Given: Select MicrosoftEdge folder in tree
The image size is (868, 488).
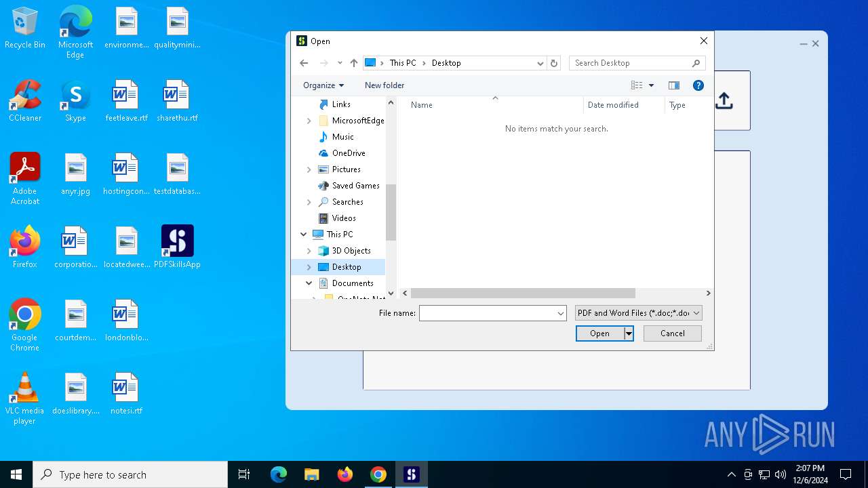Looking at the screenshot, I should [358, 121].
